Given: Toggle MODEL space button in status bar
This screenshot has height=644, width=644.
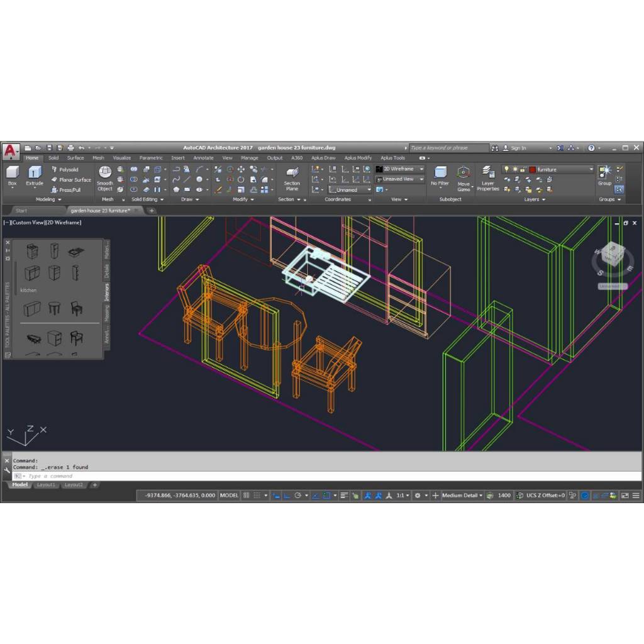Looking at the screenshot, I should click(x=229, y=496).
